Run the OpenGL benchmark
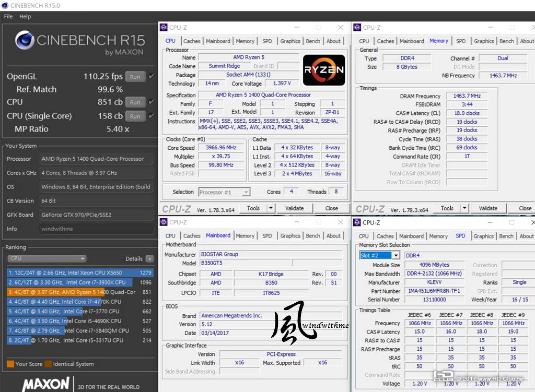 tap(135, 77)
